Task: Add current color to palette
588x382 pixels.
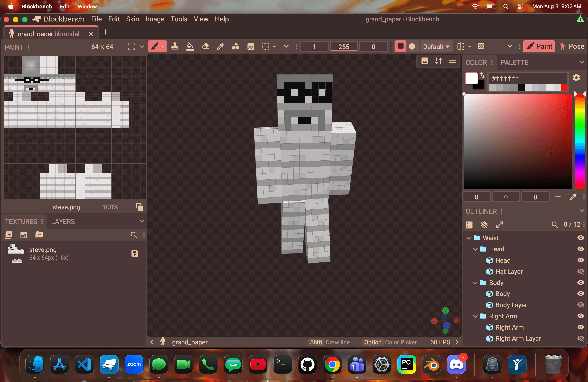Action: point(558,197)
